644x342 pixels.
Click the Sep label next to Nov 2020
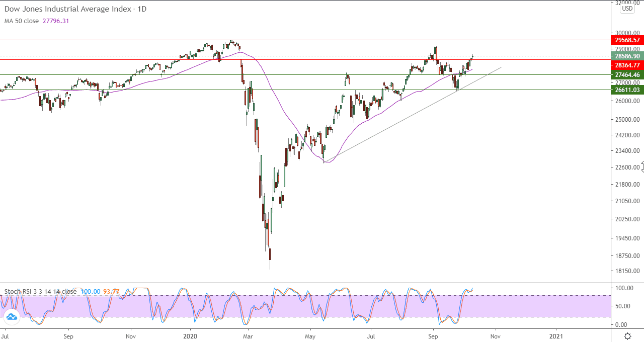tap(433, 335)
